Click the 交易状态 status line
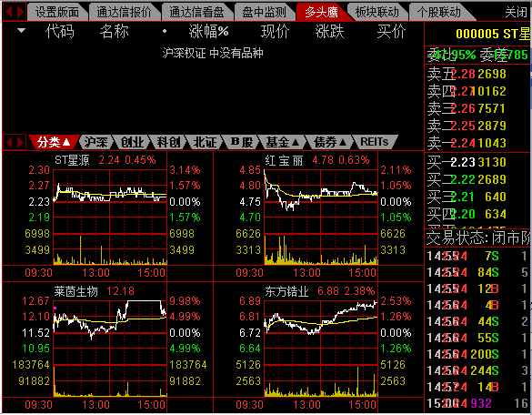The image size is (532, 415). pyautogui.click(x=477, y=238)
